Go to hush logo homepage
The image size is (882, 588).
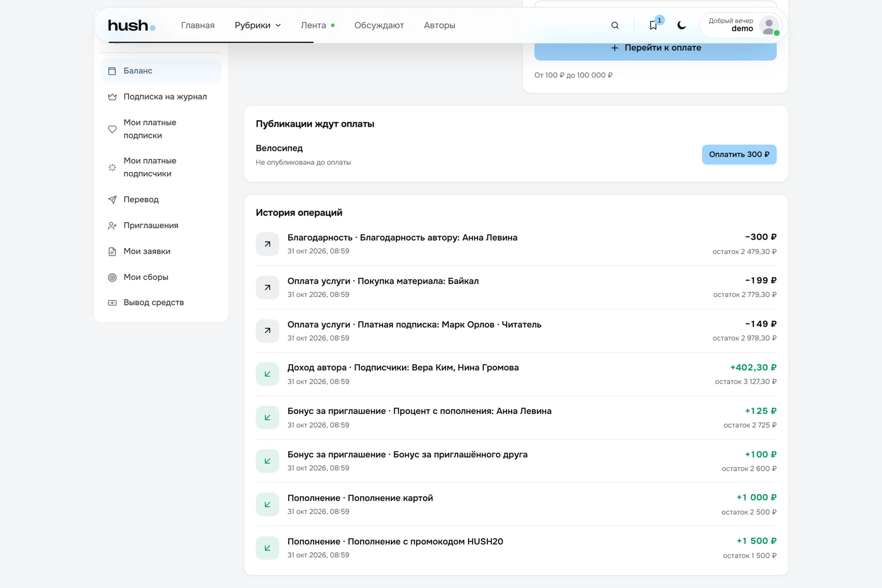[131, 25]
